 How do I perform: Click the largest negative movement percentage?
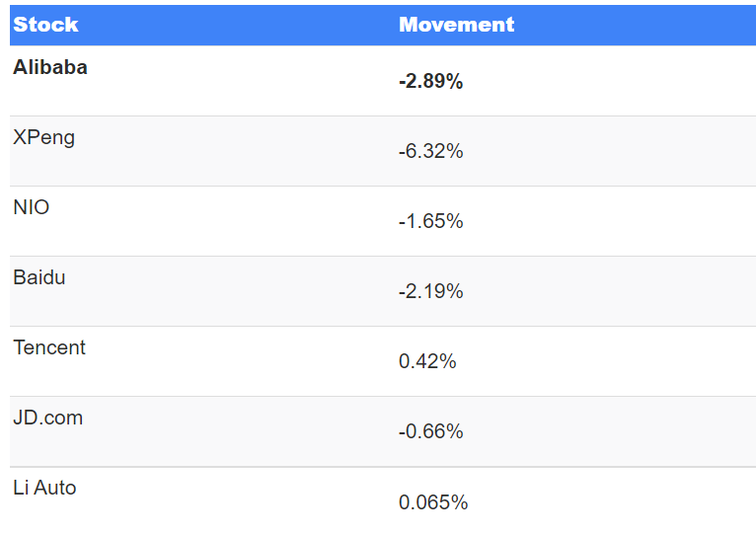click(430, 152)
